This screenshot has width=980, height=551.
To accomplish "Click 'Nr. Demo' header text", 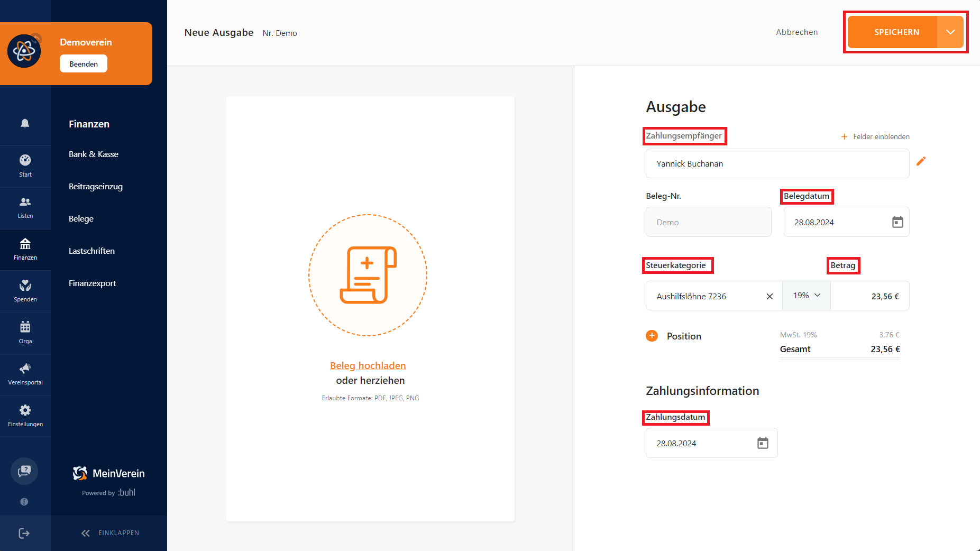I will point(280,33).
